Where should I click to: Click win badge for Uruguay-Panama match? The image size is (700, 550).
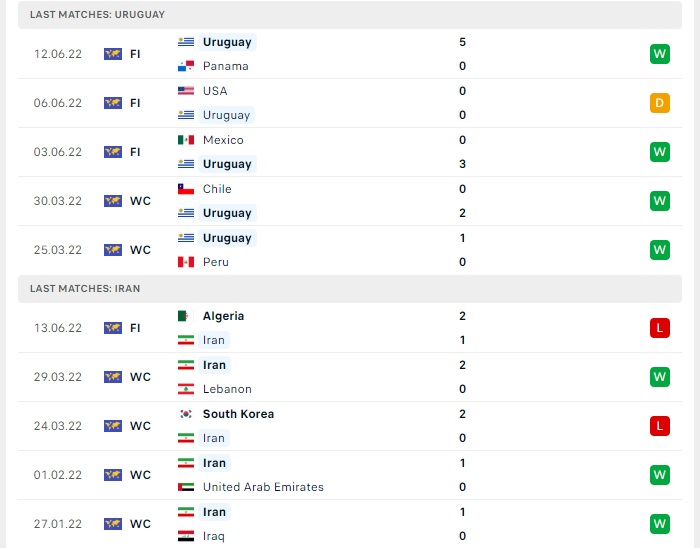coord(659,54)
